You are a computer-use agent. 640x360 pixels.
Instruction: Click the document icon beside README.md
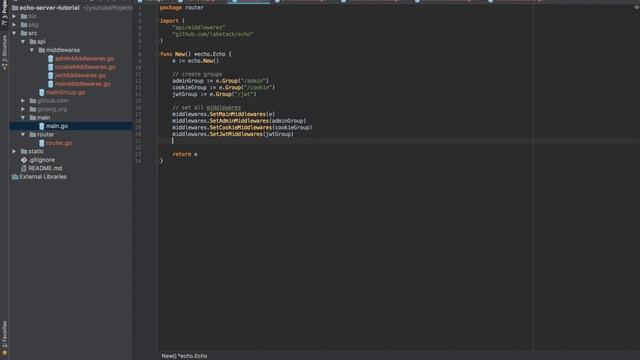pos(24,168)
